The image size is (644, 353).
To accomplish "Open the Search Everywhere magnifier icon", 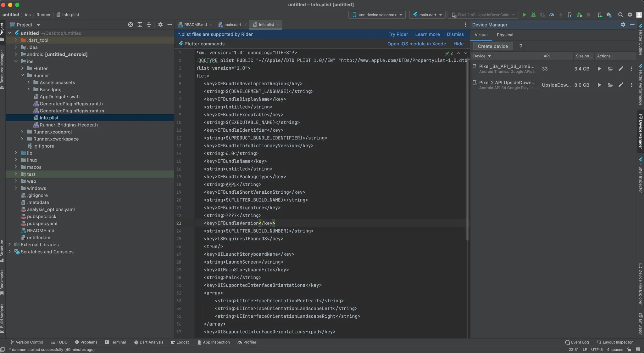I will pyautogui.click(x=620, y=15).
